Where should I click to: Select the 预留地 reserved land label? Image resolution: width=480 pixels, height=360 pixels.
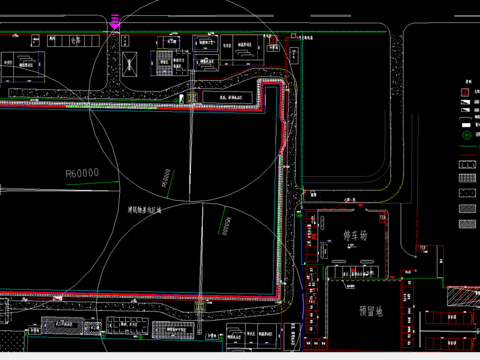point(371,311)
